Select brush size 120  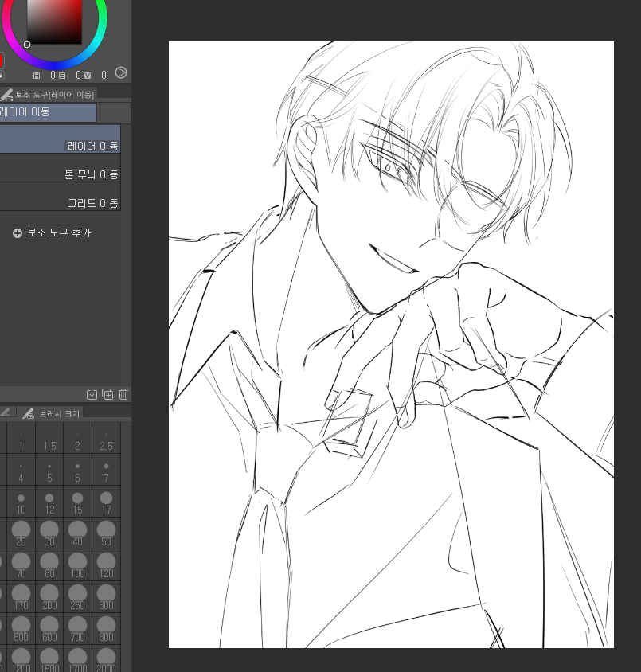click(x=106, y=565)
